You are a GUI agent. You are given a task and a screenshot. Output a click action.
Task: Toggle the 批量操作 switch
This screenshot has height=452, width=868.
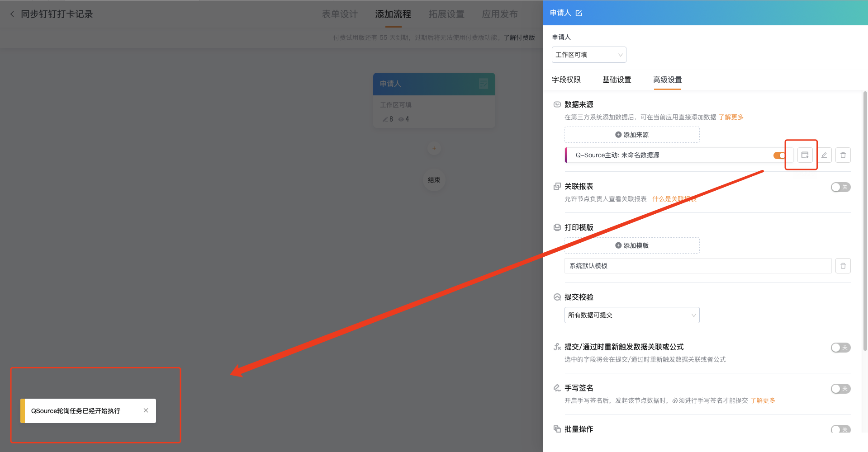[840, 429]
